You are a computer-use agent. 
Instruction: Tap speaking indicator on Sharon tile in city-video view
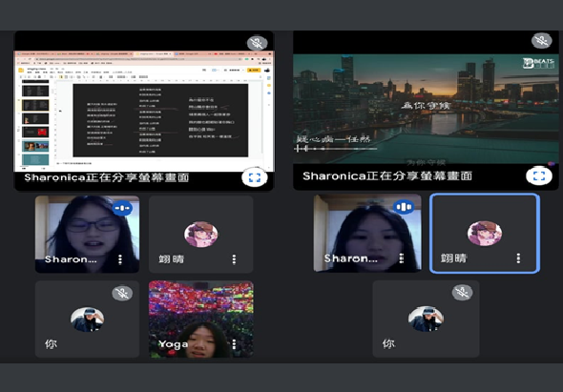pos(404,207)
